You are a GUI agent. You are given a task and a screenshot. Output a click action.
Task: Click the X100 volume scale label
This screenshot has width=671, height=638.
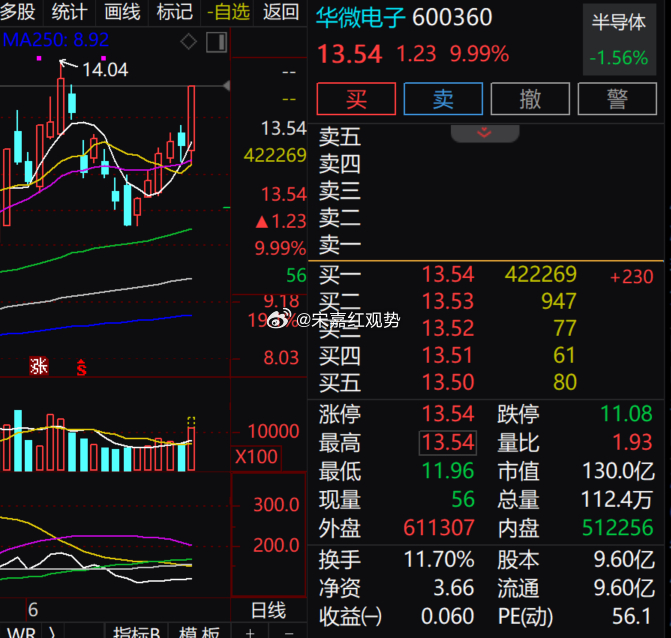(x=256, y=457)
